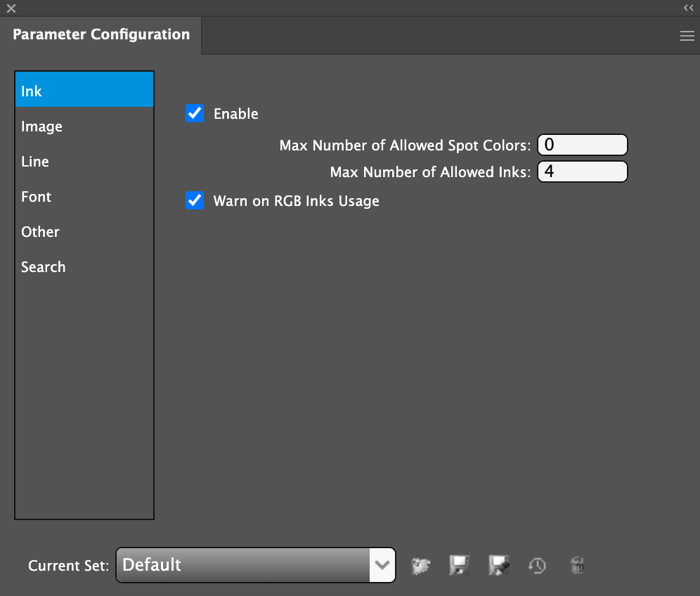Switch to the Line settings category
The width and height of the screenshot is (700, 596).
coord(84,162)
